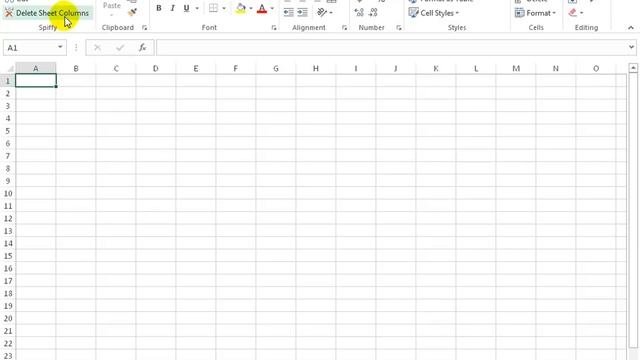This screenshot has height=360, width=640.
Task: Click the Insert Function fx icon
Action: pos(142,48)
